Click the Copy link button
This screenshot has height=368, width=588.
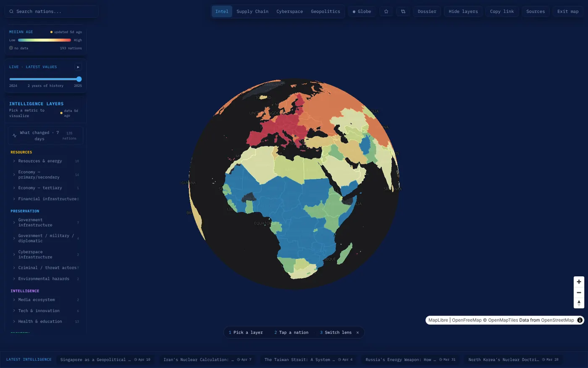pyautogui.click(x=502, y=11)
